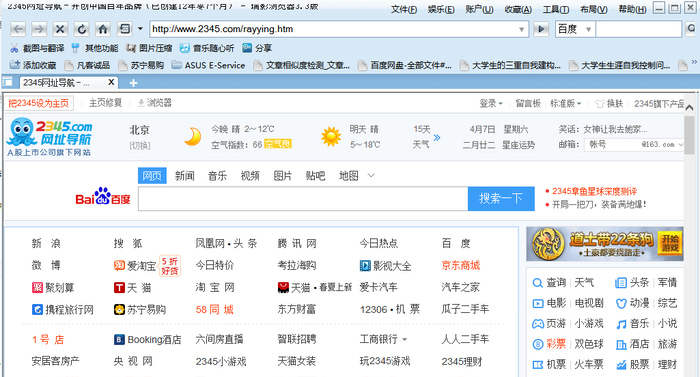Click the 2345.com octopus logo
This screenshot has height=377, width=700.
pos(50,137)
